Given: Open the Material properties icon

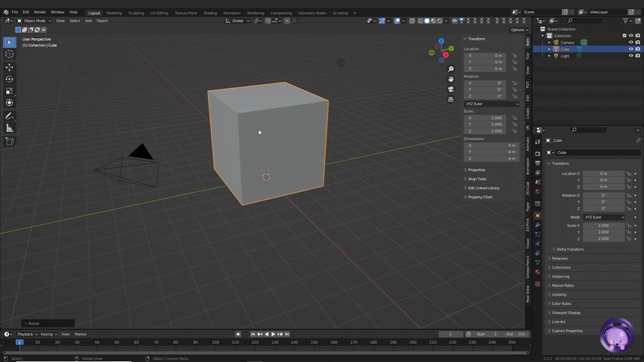Looking at the screenshot, I should (537, 272).
